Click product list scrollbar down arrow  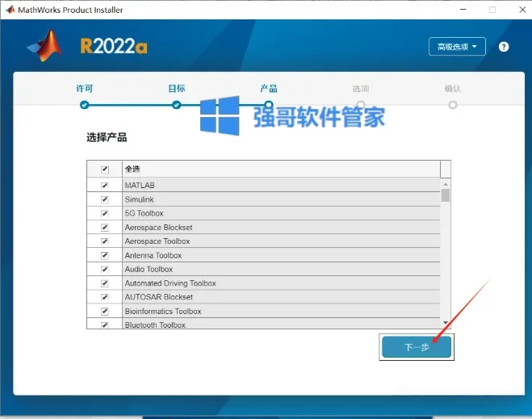pyautogui.click(x=446, y=322)
